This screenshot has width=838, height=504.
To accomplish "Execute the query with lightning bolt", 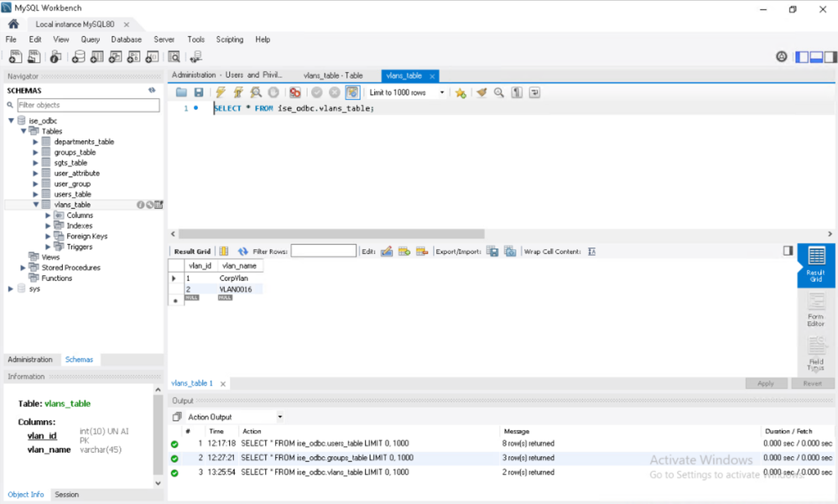I will point(221,92).
